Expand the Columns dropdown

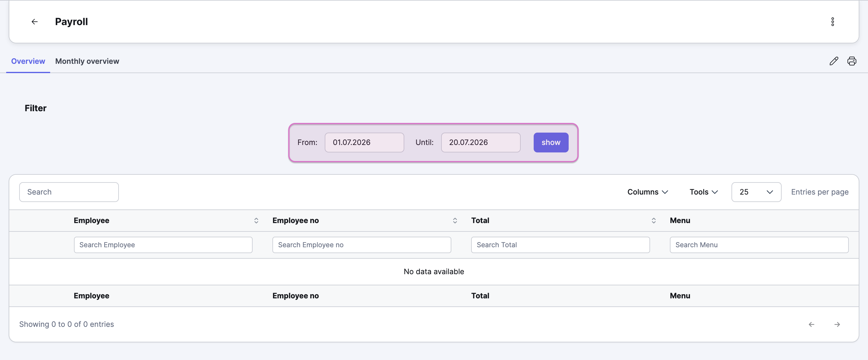click(x=647, y=192)
